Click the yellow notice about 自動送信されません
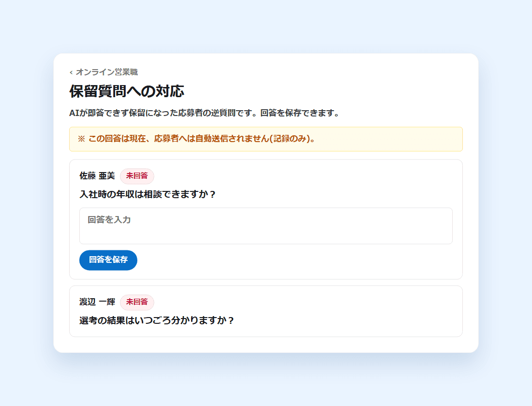This screenshot has width=532, height=406. 266,139
